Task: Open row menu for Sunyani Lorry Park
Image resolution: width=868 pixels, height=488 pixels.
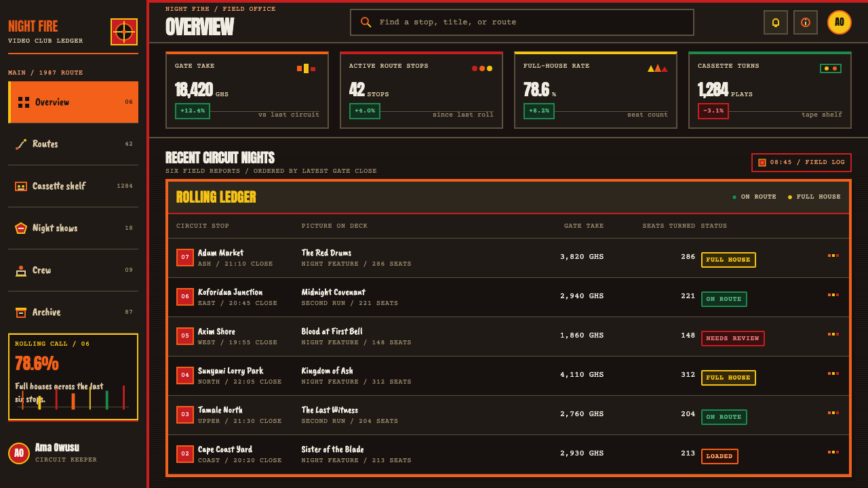Action: [x=833, y=373]
